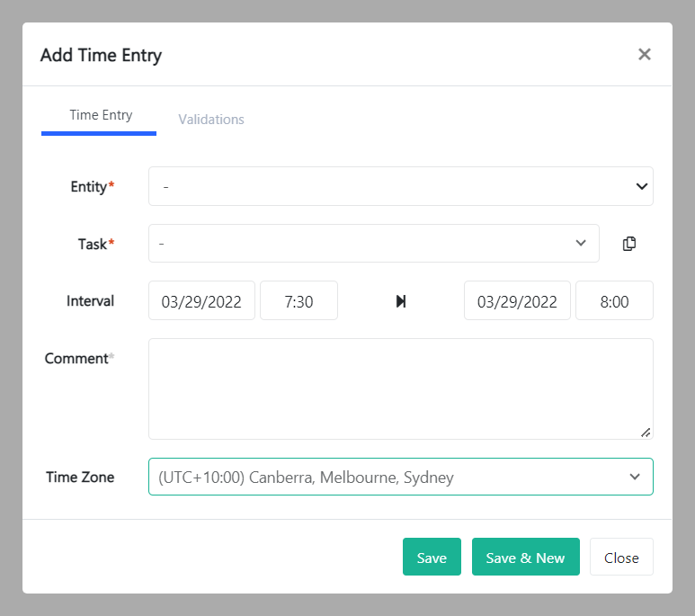Click the chevron arrow in the Entity field
This screenshot has height=616, width=695.
click(x=642, y=187)
